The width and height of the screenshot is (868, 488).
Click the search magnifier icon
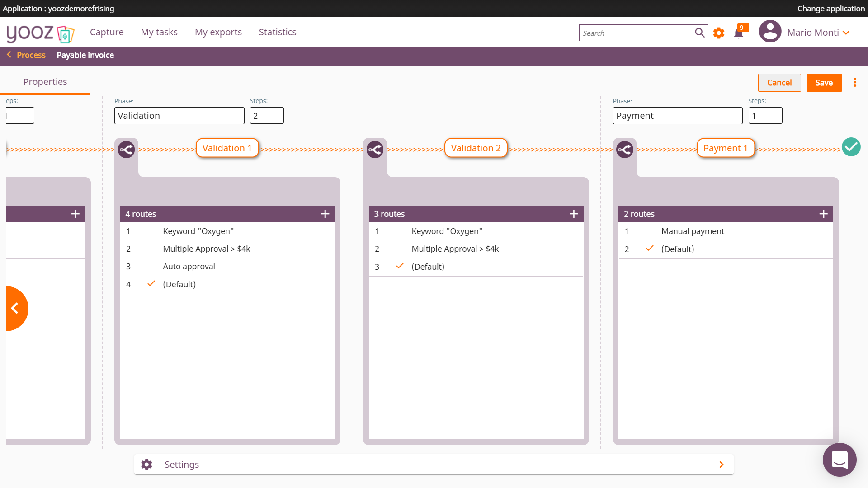(x=700, y=33)
